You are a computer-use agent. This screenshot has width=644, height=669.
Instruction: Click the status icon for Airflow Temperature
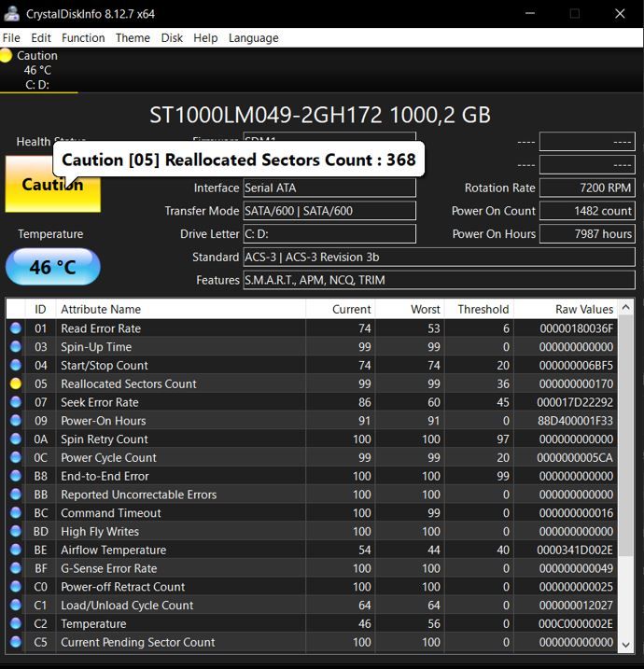tap(15, 550)
